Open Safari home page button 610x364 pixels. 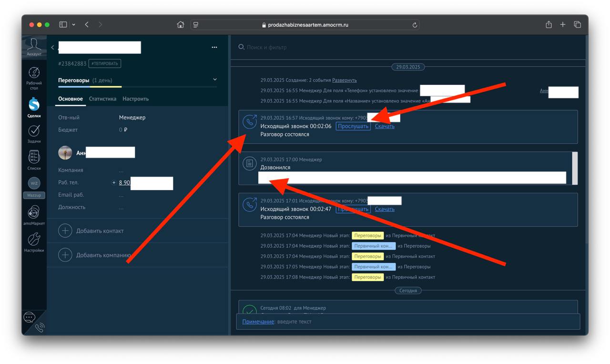pos(181,25)
